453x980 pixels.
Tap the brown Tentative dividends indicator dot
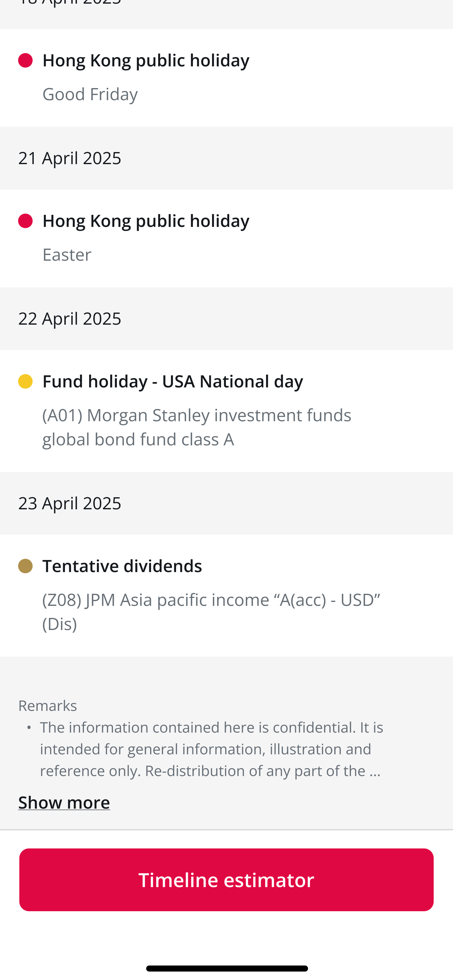point(25,566)
